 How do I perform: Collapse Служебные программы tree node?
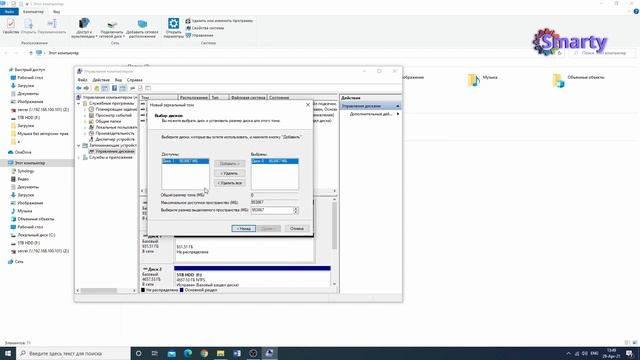click(x=79, y=104)
